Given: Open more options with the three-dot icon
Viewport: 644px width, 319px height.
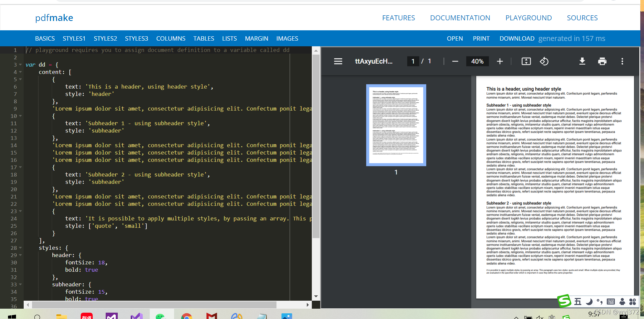Looking at the screenshot, I should (622, 61).
